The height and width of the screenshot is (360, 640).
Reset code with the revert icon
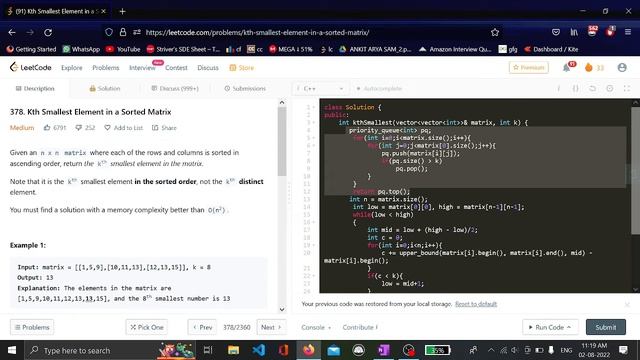click(x=593, y=89)
